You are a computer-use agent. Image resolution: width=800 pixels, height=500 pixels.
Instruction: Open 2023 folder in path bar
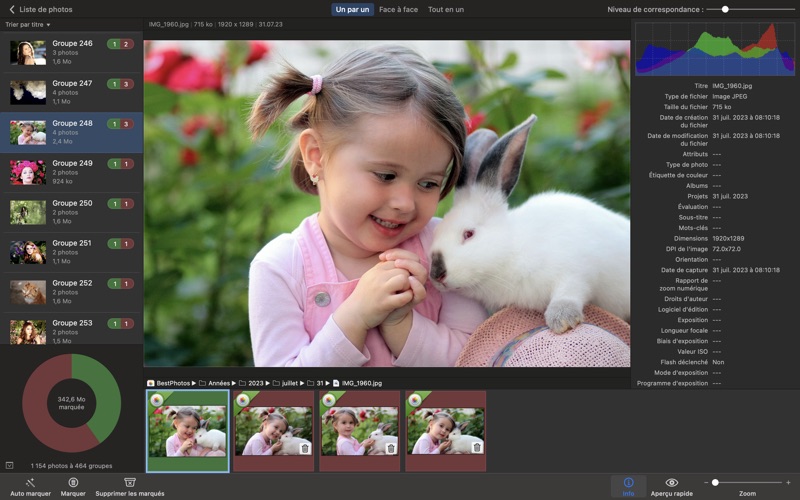click(252, 383)
